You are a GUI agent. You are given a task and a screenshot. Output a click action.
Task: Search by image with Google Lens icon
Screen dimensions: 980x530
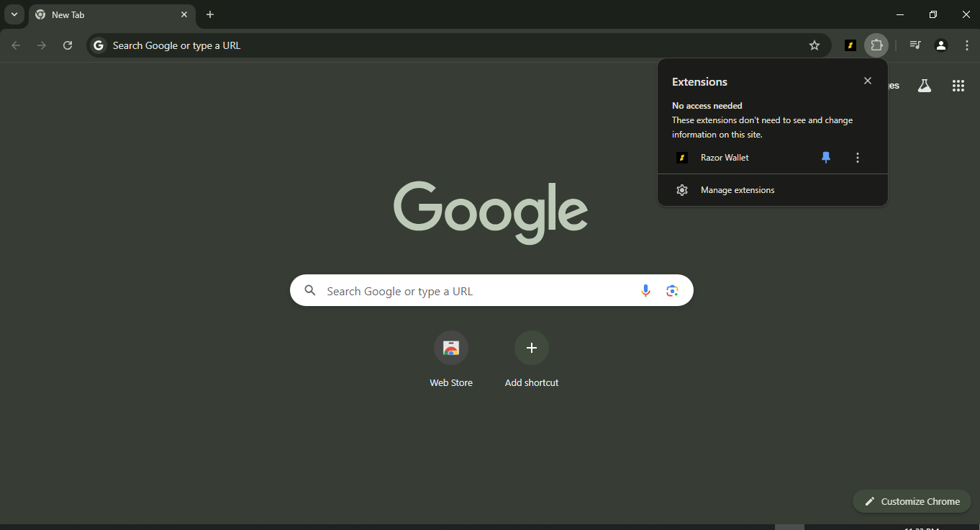pyautogui.click(x=672, y=290)
